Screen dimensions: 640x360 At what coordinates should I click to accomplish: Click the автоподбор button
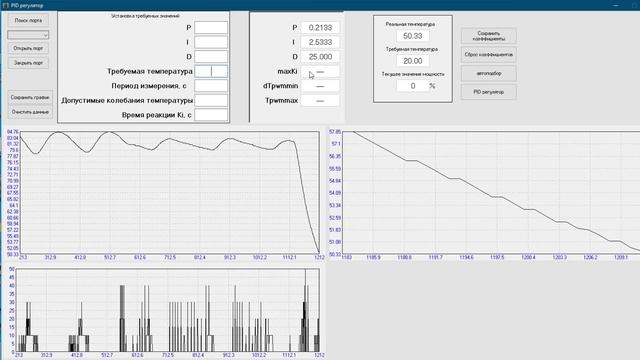point(489,73)
